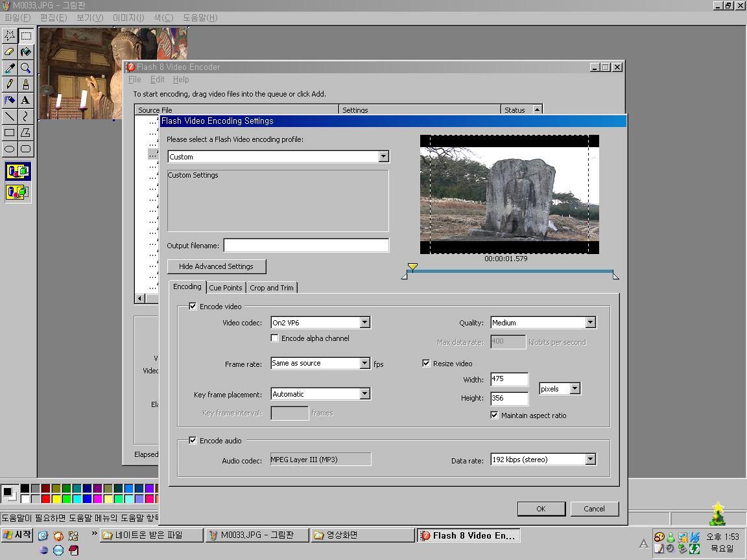
Task: Uncheck Maintain aspect ratio
Action: 494,415
